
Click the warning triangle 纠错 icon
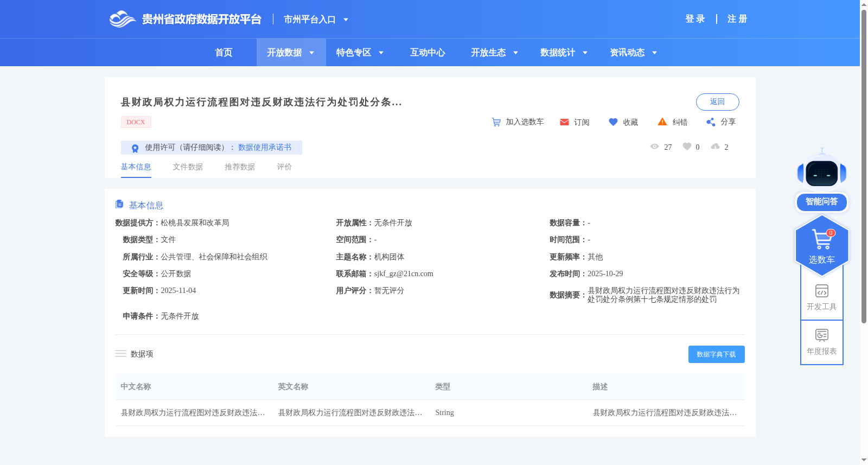click(662, 122)
